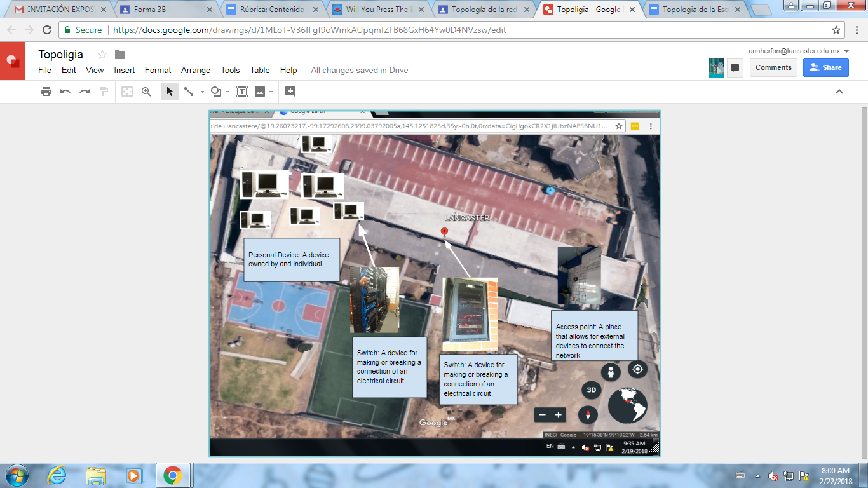Open the Arrange menu

click(x=196, y=70)
